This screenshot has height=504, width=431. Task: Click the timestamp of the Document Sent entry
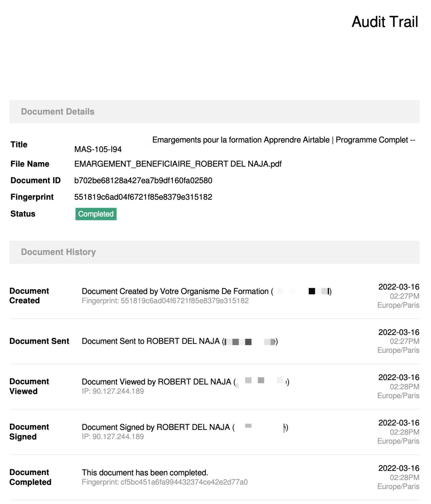click(398, 341)
